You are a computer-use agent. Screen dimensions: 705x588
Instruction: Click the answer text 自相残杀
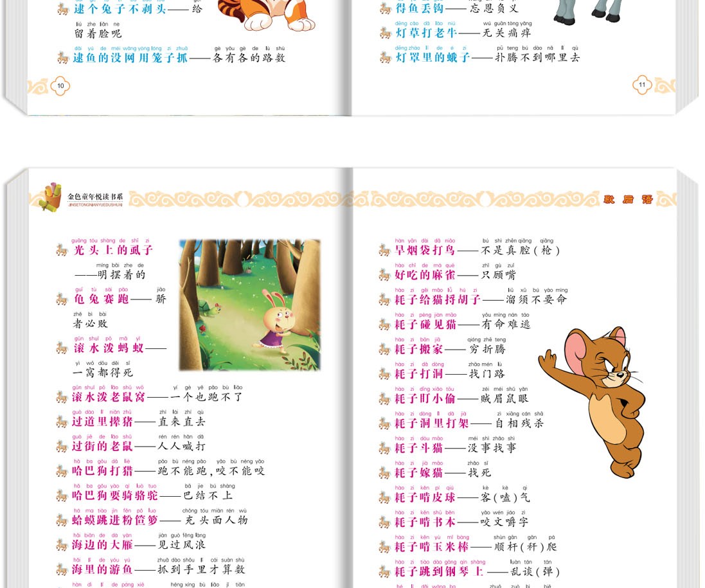pyautogui.click(x=519, y=423)
